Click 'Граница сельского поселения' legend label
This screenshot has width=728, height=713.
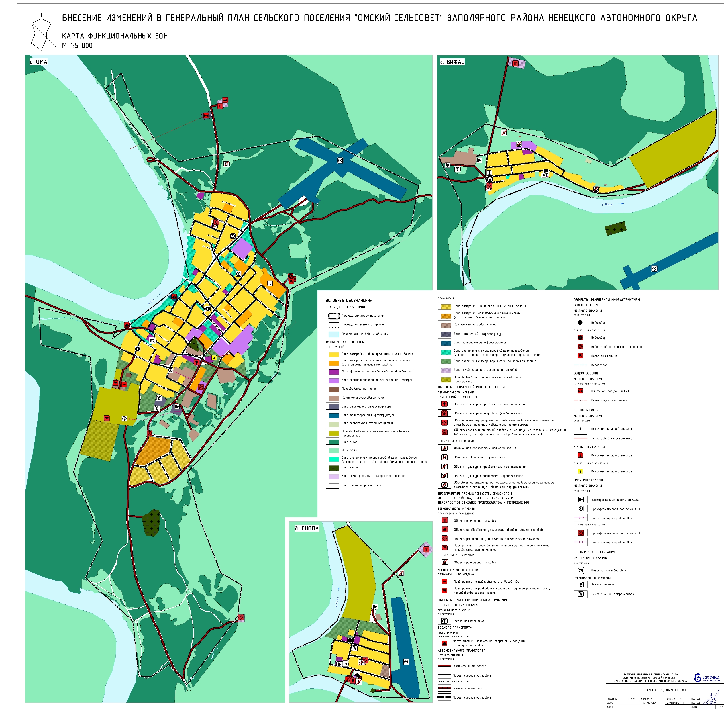pos(363,316)
